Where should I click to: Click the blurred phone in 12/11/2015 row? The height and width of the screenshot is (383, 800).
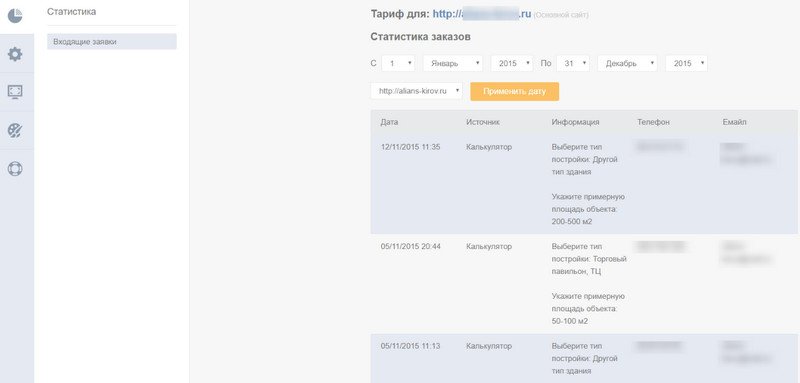(x=659, y=147)
